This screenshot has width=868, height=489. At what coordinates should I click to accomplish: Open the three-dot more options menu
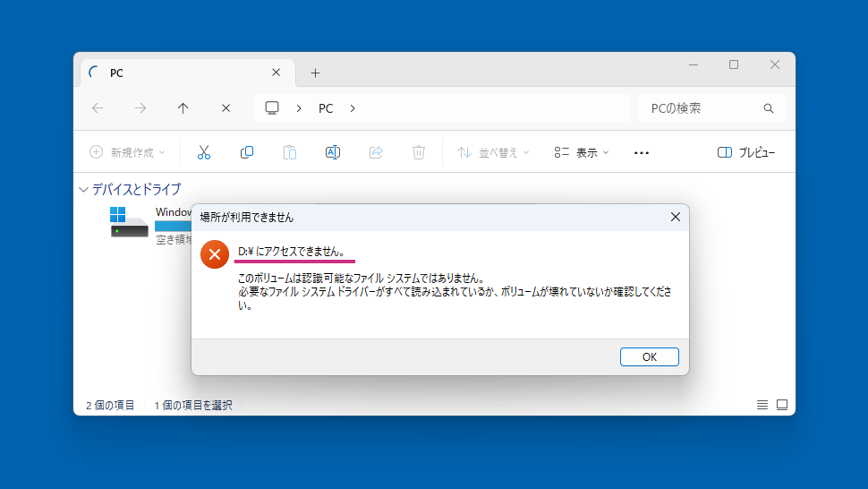(x=641, y=153)
